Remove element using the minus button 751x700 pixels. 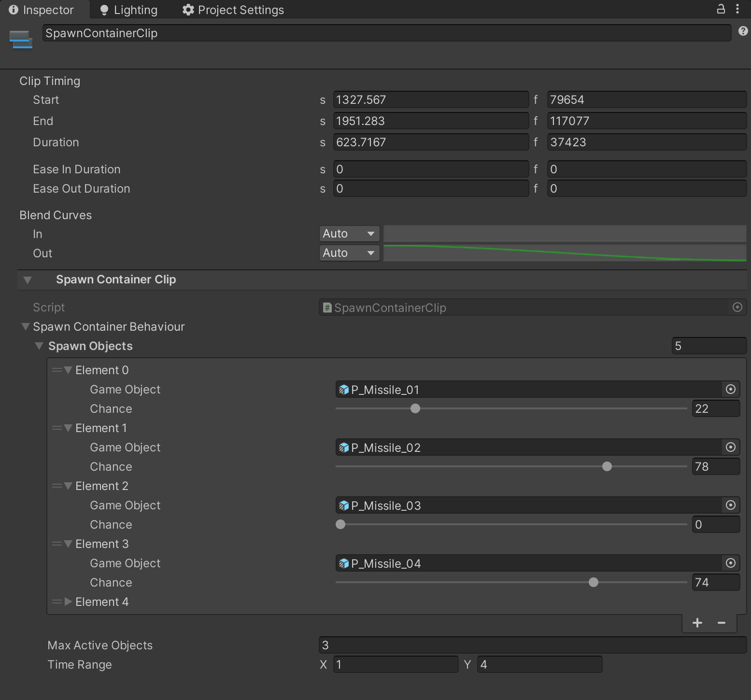tap(722, 623)
